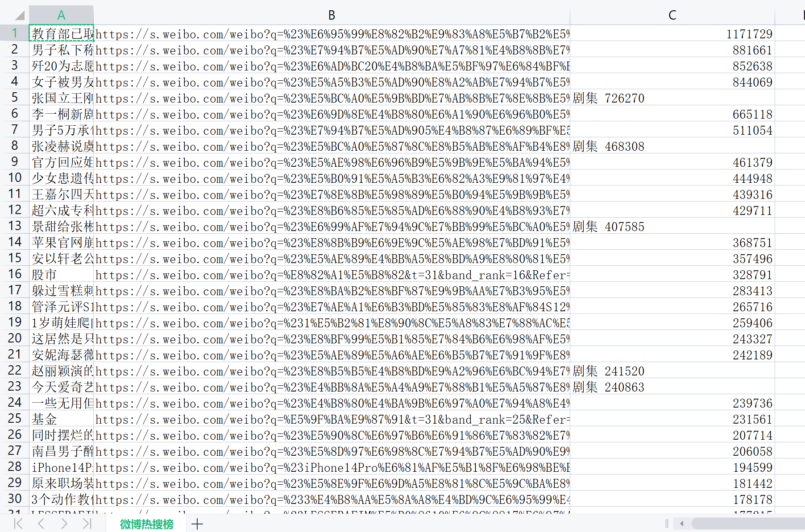Click cell with value 239736
Viewport: 805px width, 532px height.
pyautogui.click(x=672, y=403)
